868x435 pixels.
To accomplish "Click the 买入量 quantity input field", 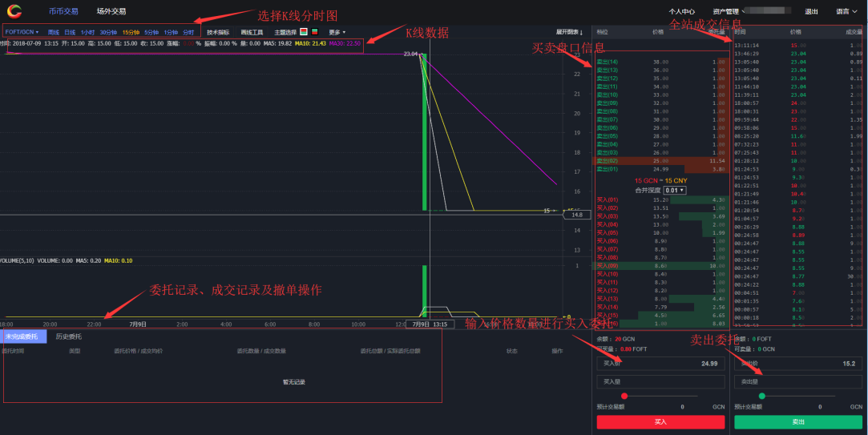I will point(660,382).
